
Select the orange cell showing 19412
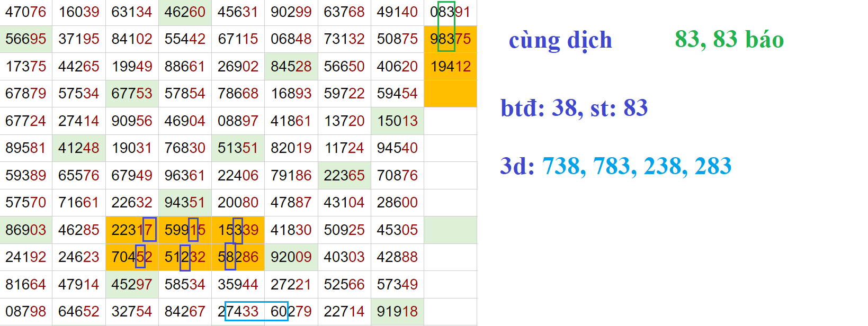(450, 67)
